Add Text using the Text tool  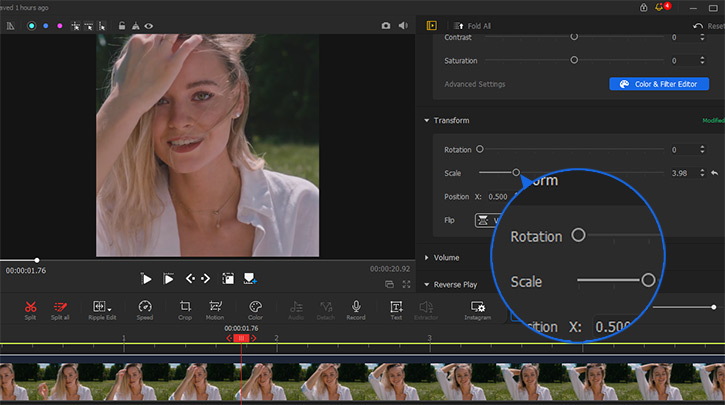[397, 307]
